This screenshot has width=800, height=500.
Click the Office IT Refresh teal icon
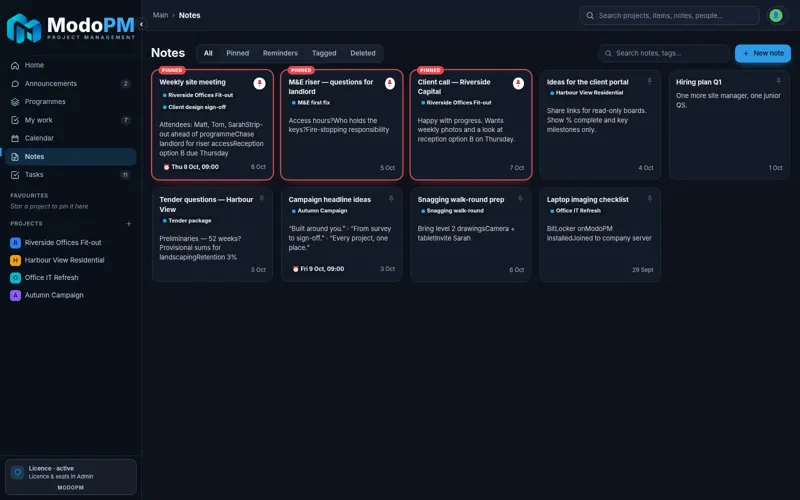click(x=15, y=278)
